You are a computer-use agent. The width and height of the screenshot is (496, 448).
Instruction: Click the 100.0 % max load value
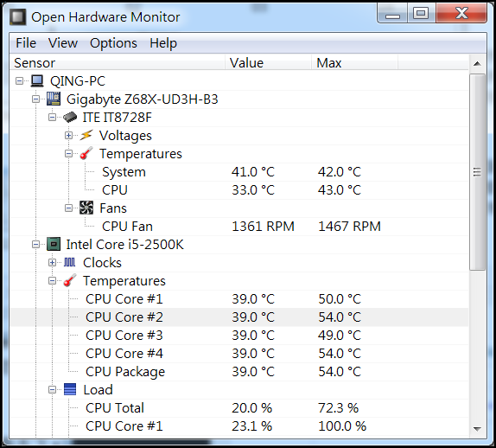pyautogui.click(x=342, y=426)
